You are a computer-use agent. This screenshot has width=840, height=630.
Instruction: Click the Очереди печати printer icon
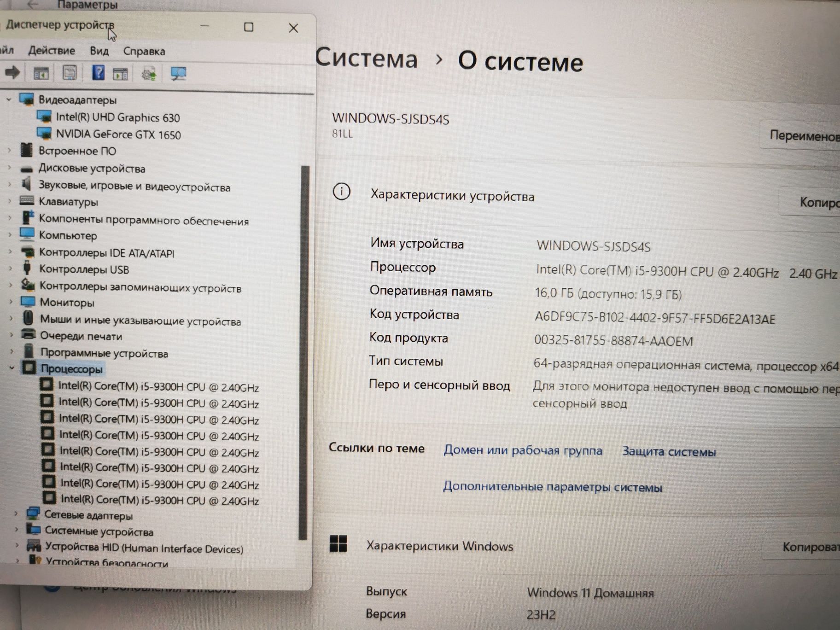29,334
